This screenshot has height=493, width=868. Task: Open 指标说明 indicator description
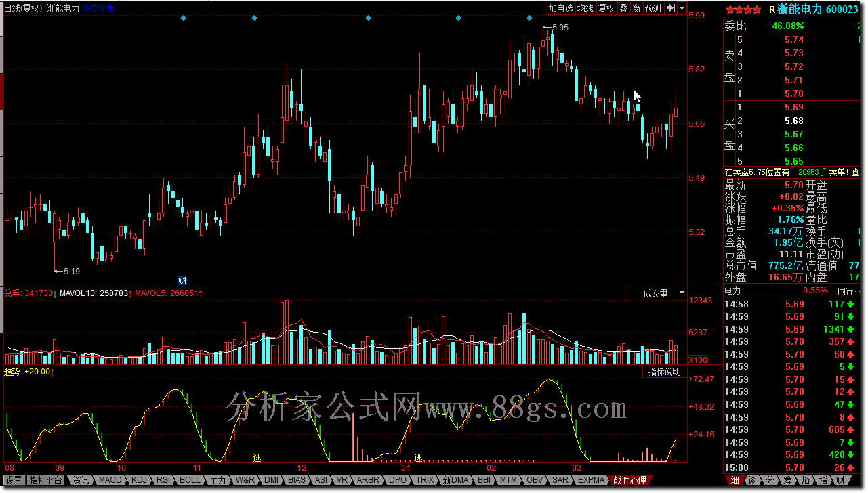click(x=664, y=372)
